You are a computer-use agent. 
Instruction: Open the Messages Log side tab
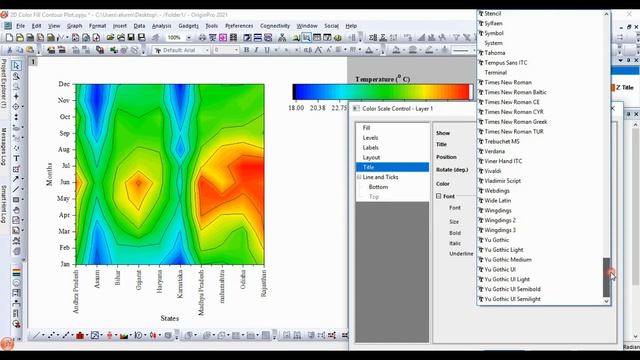click(x=4, y=147)
